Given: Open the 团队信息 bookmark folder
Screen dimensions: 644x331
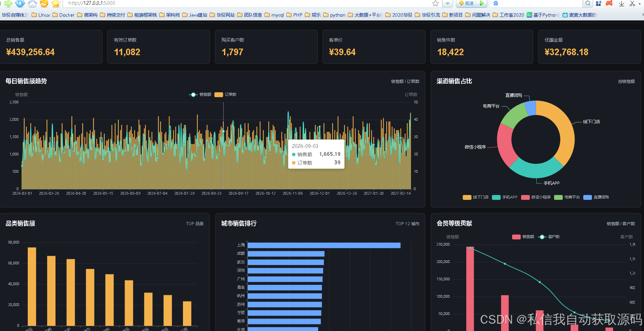Looking at the screenshot, I should (x=250, y=15).
